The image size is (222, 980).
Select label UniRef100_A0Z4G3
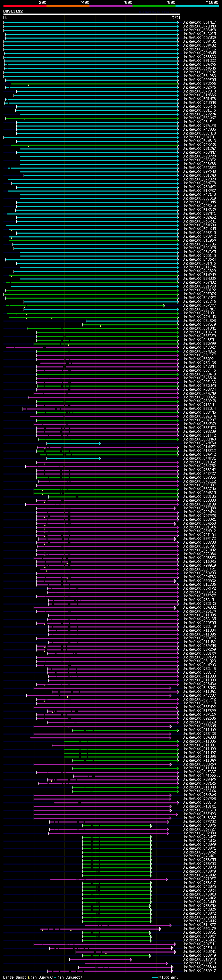(199, 382)
